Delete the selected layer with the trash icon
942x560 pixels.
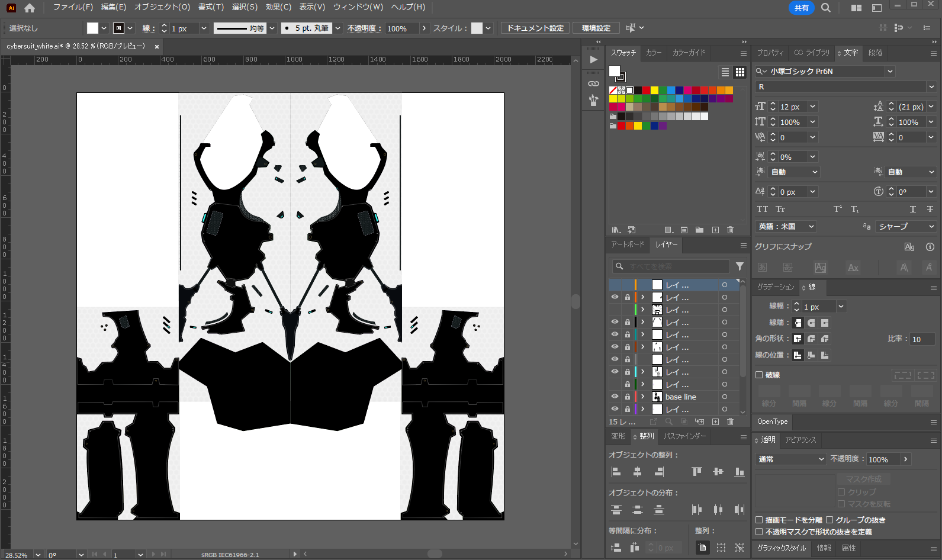730,421
